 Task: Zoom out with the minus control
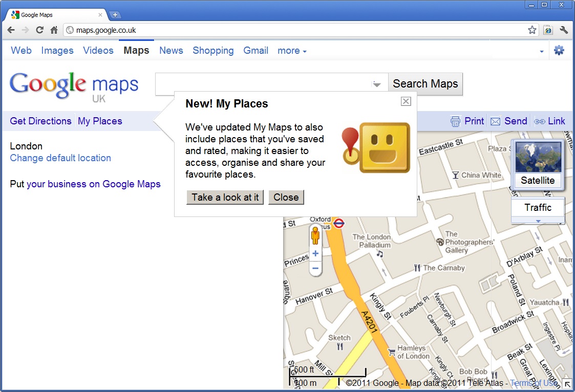[x=315, y=269]
